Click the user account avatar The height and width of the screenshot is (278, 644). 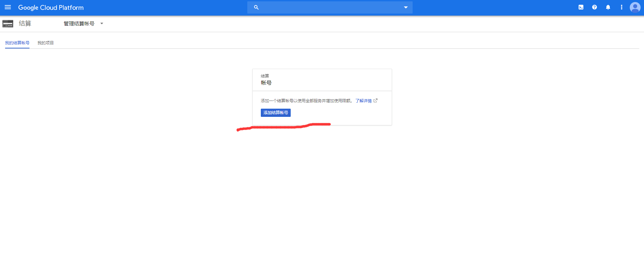635,7
